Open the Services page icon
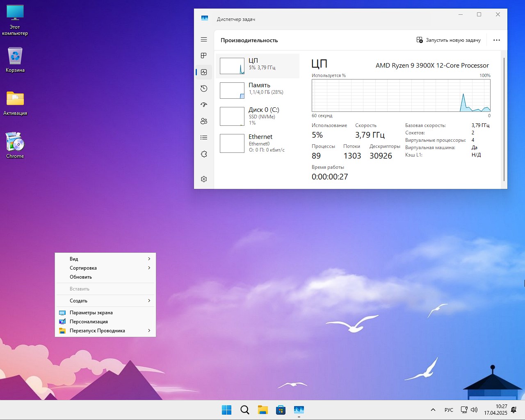Image resolution: width=525 pixels, height=420 pixels. [x=204, y=154]
